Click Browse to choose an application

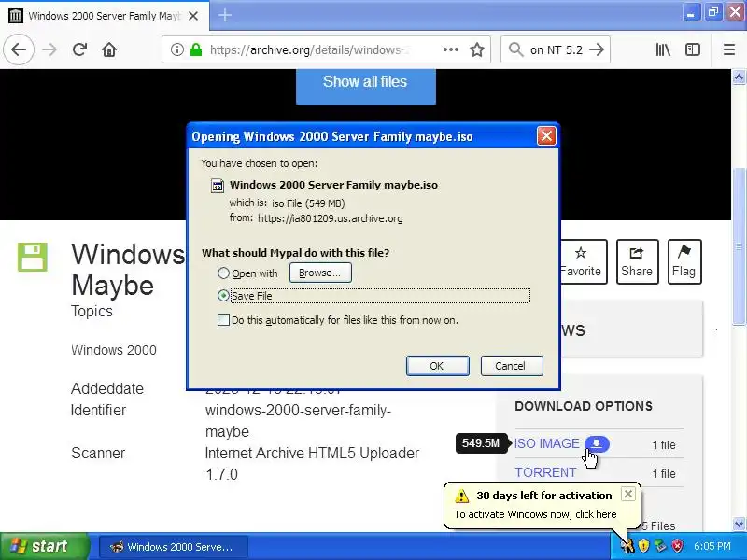coord(320,273)
